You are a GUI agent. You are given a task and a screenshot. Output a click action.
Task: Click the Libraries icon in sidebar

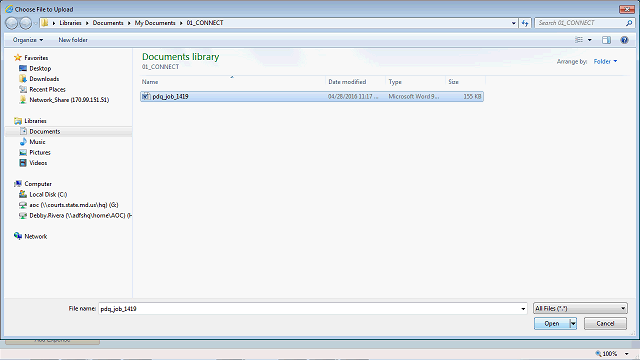point(18,121)
